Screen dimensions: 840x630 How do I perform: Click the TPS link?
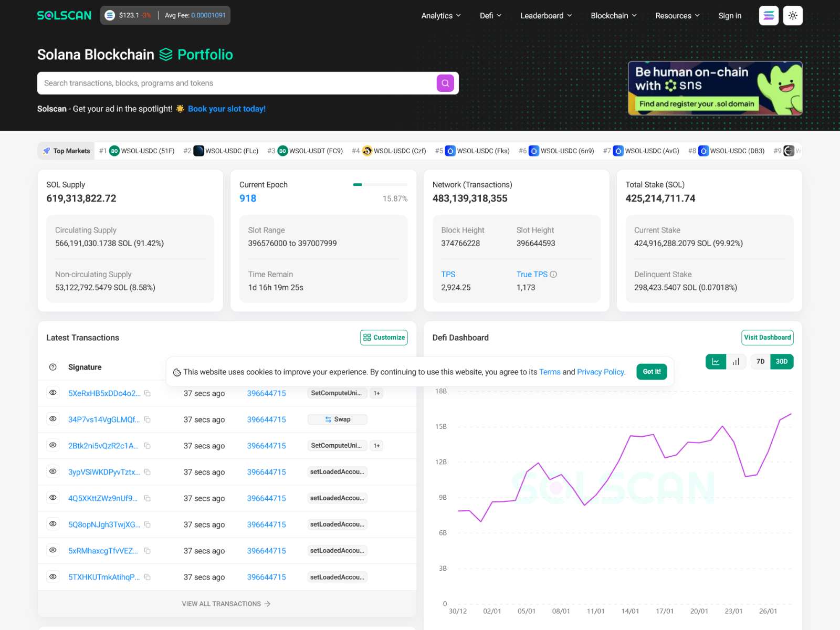pyautogui.click(x=448, y=274)
